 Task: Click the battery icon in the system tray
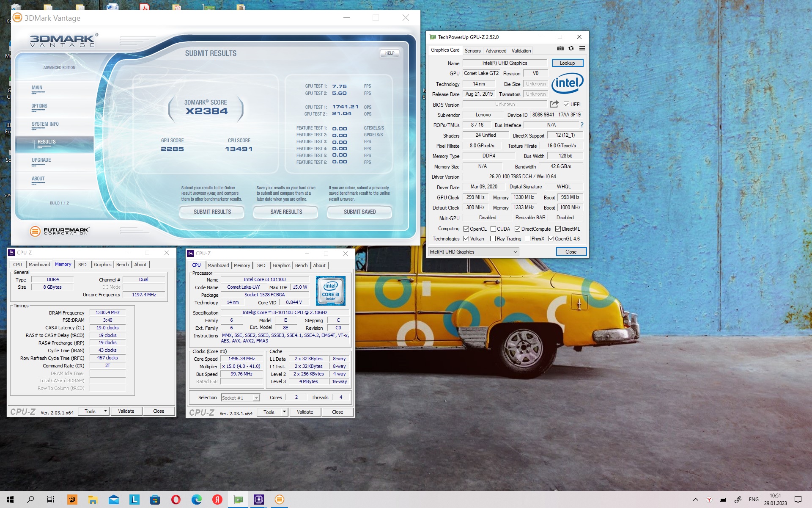[723, 500]
